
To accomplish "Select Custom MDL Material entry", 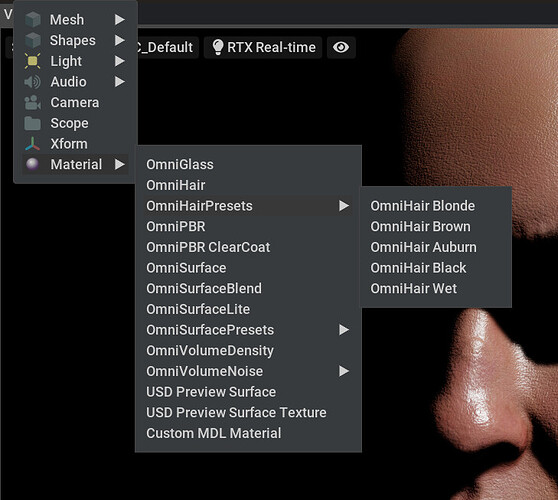I will (x=214, y=433).
